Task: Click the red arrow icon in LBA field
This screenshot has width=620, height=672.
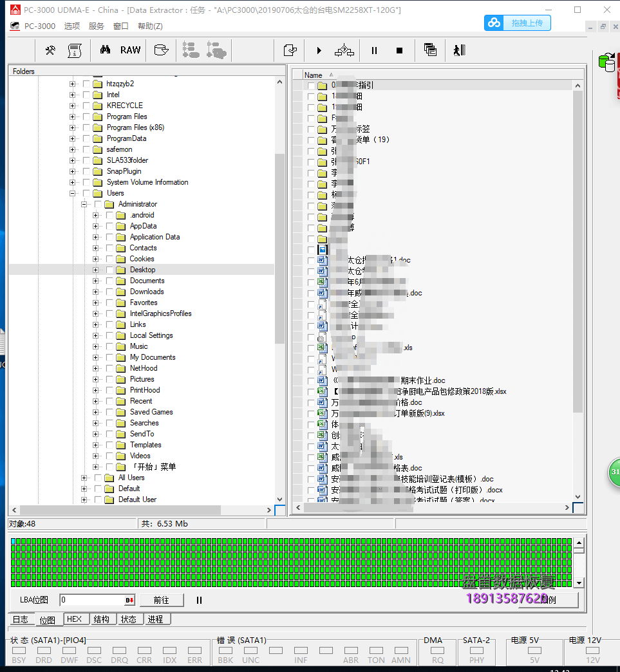Action: 129,600
